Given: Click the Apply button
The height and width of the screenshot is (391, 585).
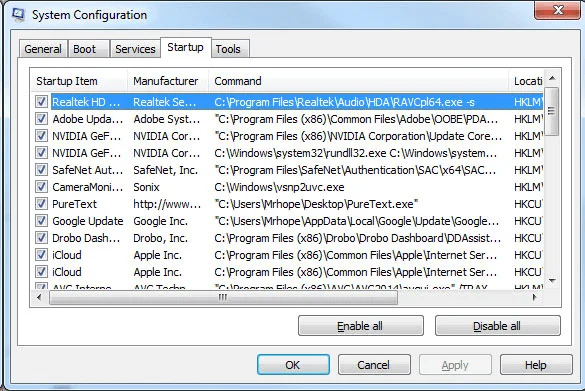Looking at the screenshot, I should coord(455,365).
